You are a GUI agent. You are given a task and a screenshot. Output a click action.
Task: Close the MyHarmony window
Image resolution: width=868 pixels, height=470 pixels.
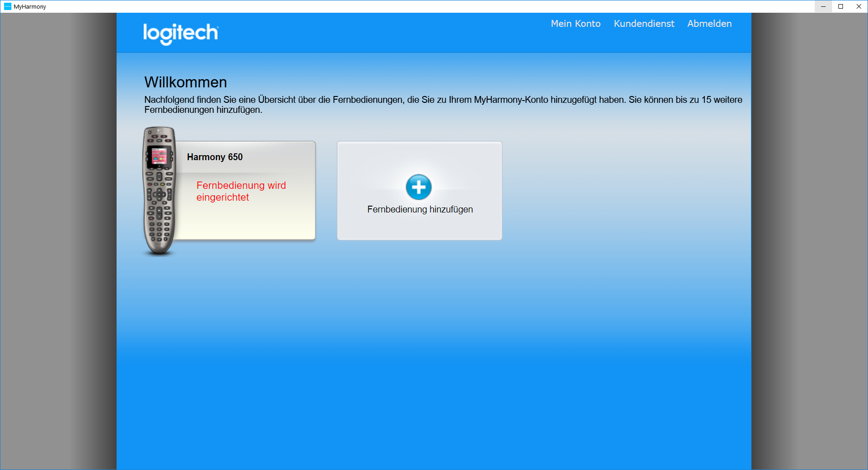858,6
